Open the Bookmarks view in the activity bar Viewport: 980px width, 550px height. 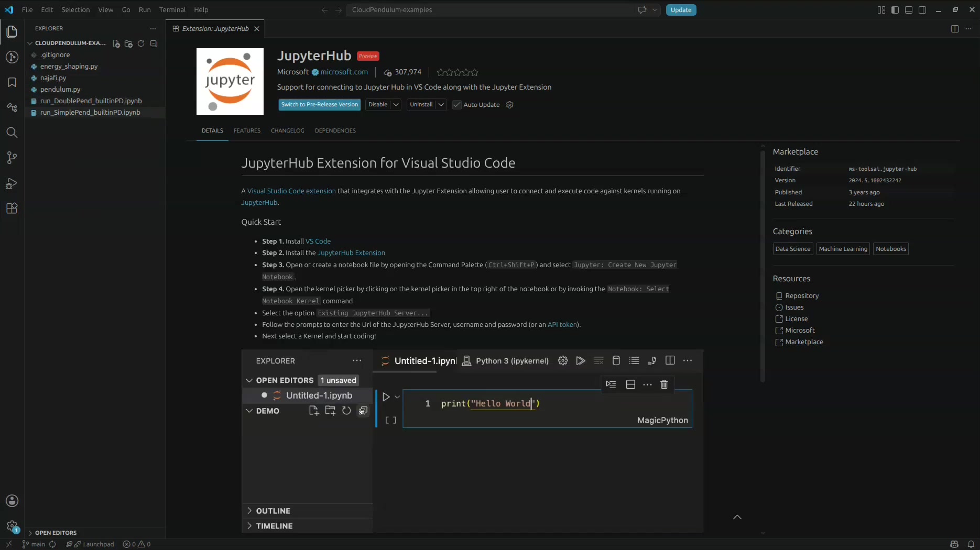[x=12, y=82]
